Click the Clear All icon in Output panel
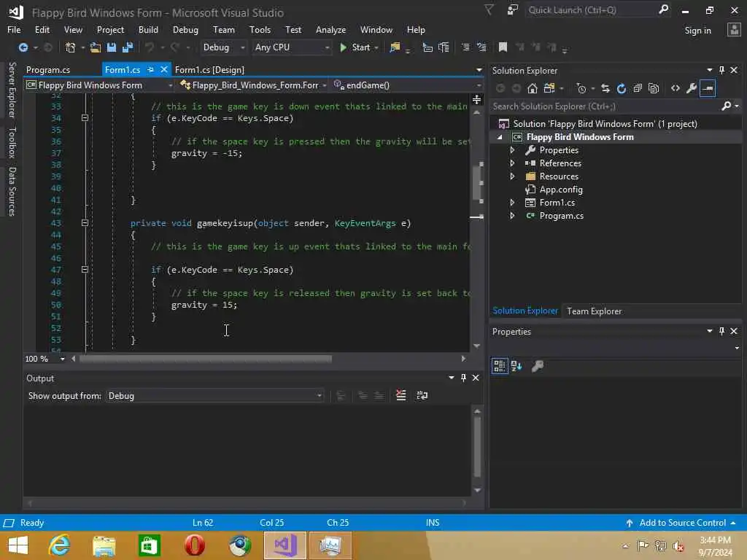The image size is (747, 560). (x=401, y=395)
